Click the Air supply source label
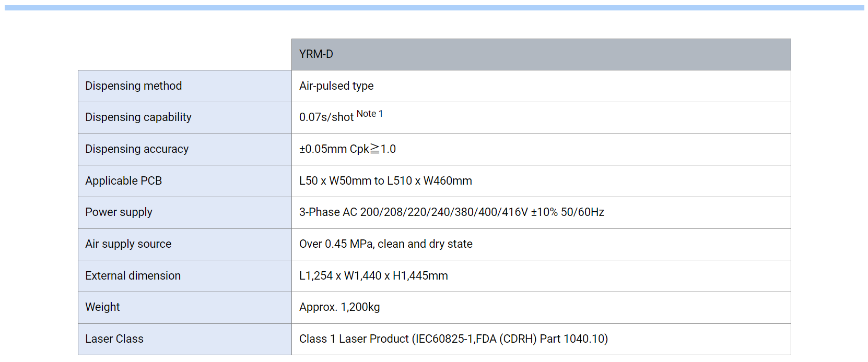The width and height of the screenshot is (868, 362). point(128,244)
